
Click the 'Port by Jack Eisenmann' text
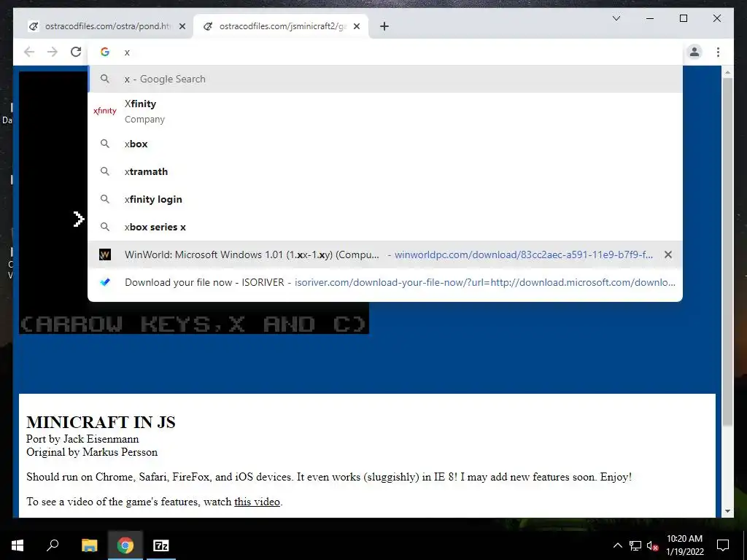tap(82, 438)
